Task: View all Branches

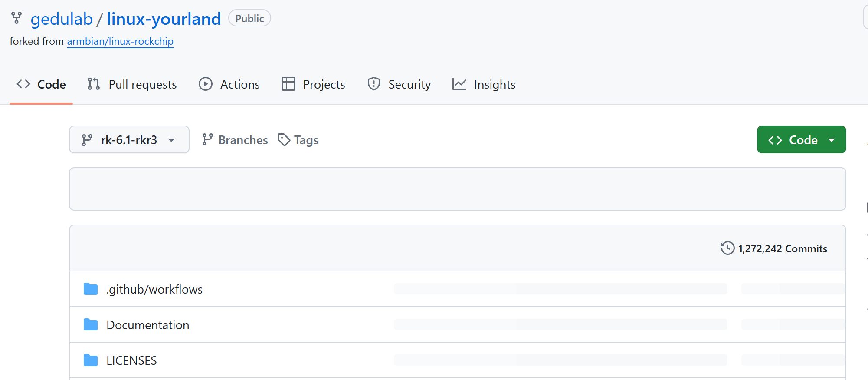Action: 235,140
